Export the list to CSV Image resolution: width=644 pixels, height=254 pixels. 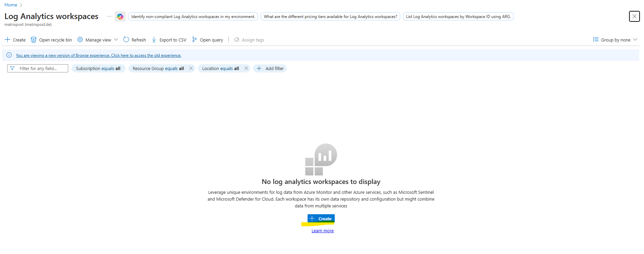coord(169,40)
